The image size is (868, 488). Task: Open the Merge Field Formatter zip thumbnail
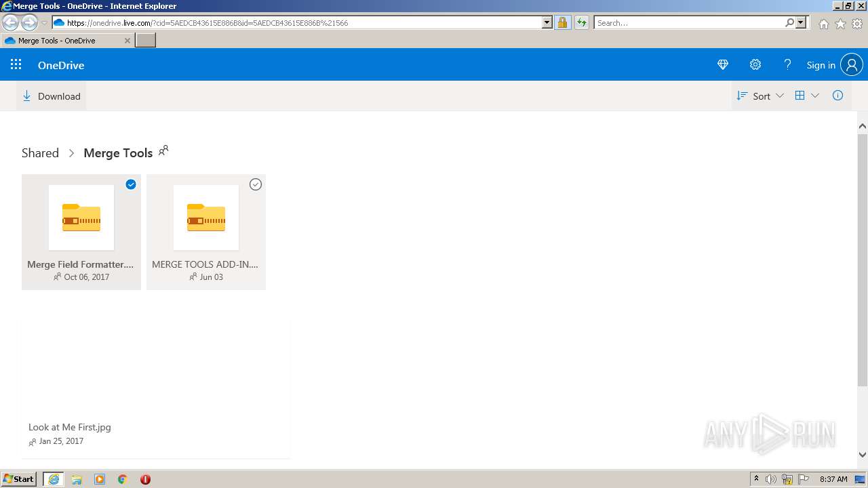tap(81, 218)
